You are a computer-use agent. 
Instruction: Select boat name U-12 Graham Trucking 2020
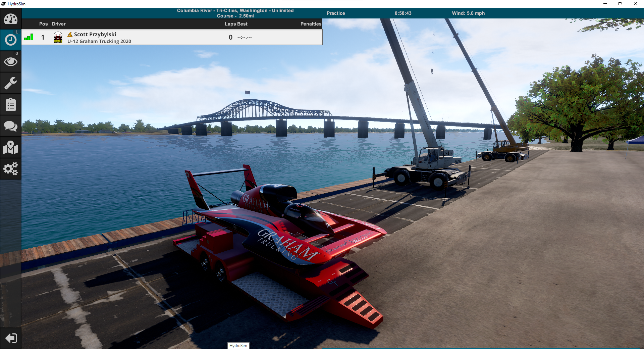point(99,41)
